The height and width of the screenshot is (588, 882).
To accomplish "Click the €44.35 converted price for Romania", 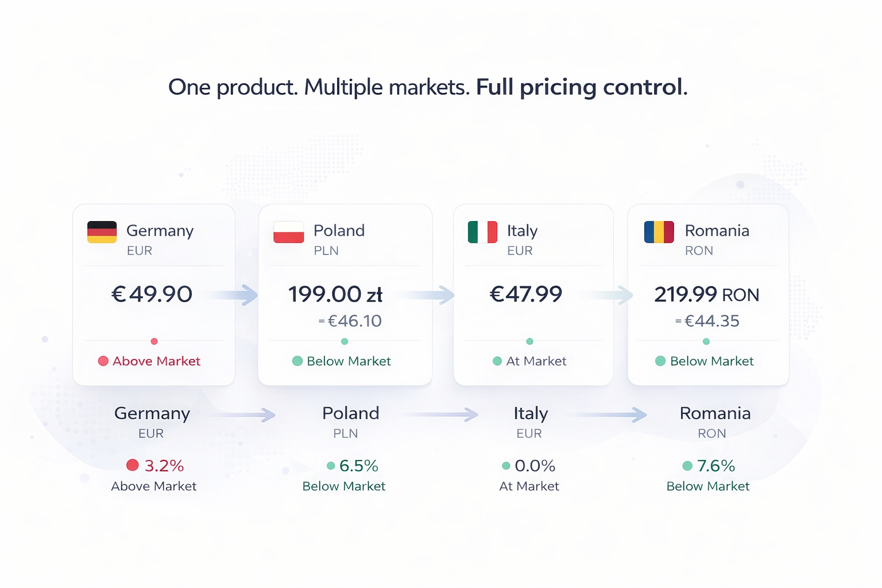I will point(711,321).
